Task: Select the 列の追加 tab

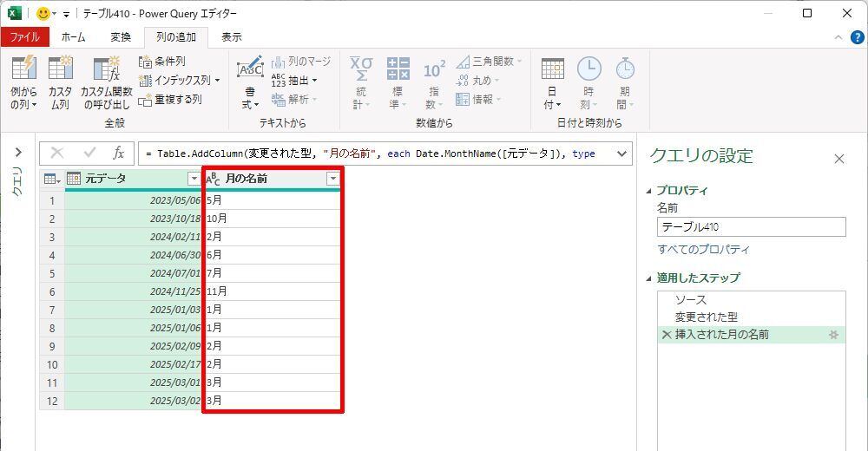Action: [x=176, y=37]
